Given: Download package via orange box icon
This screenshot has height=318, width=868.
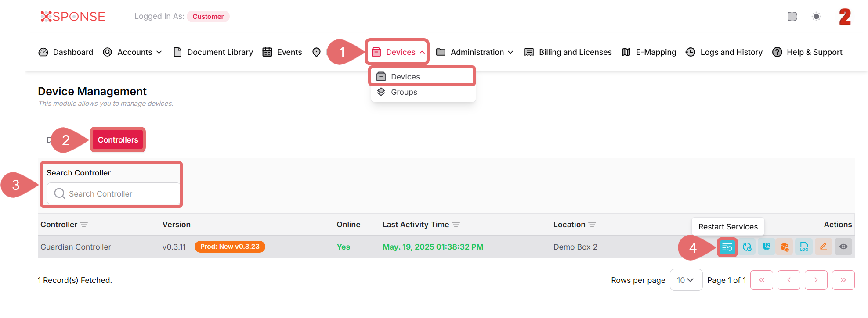Looking at the screenshot, I should (x=784, y=247).
